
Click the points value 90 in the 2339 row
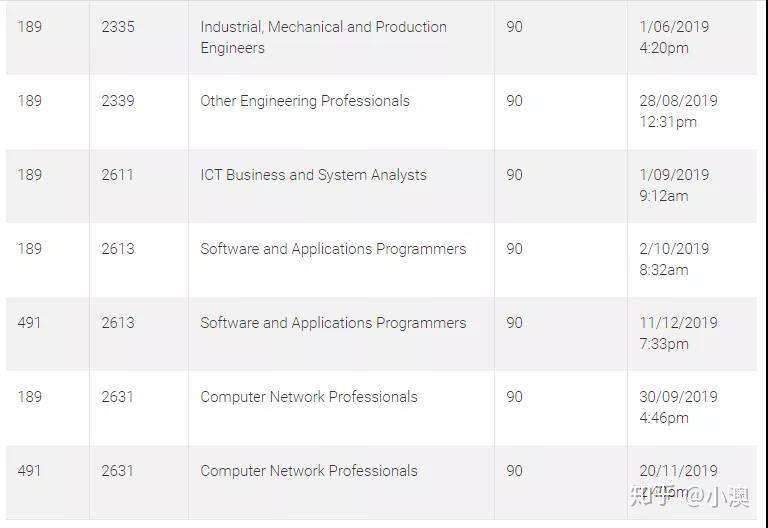pos(514,101)
